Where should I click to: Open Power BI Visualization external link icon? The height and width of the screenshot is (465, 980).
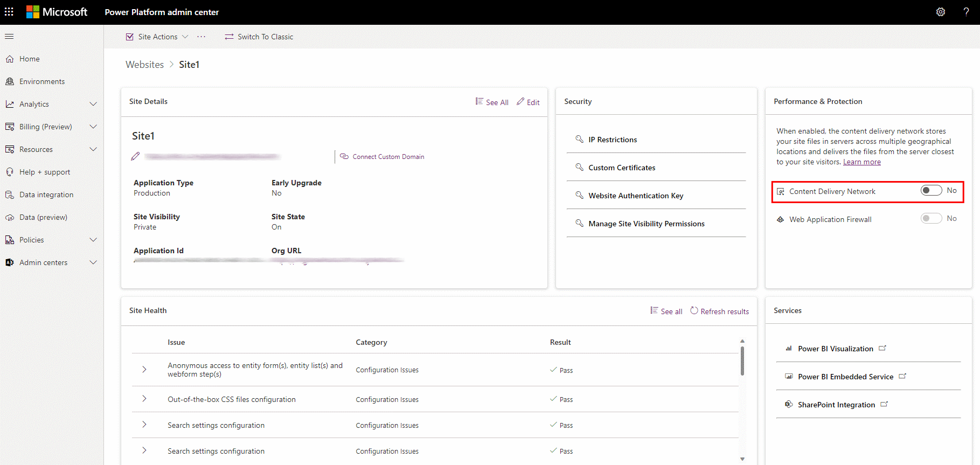coord(882,348)
